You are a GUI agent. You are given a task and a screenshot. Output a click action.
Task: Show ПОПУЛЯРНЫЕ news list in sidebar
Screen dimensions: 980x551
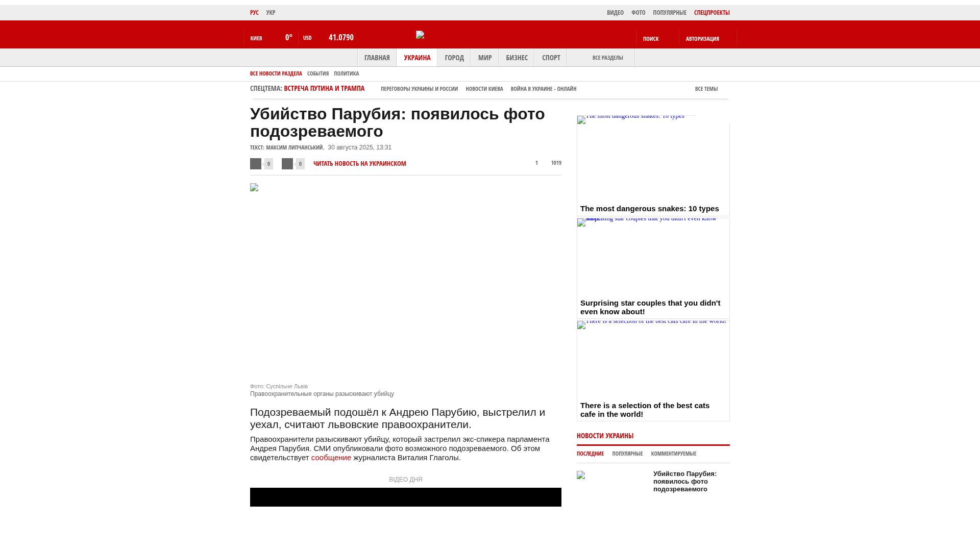(627, 454)
